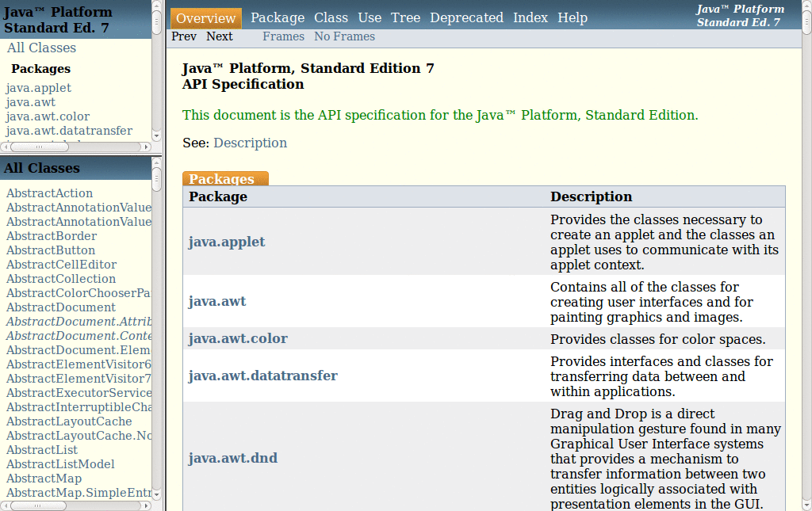This screenshot has height=511, width=812.
Task: Open the AbstractLayoutCache class
Action: (69, 421)
